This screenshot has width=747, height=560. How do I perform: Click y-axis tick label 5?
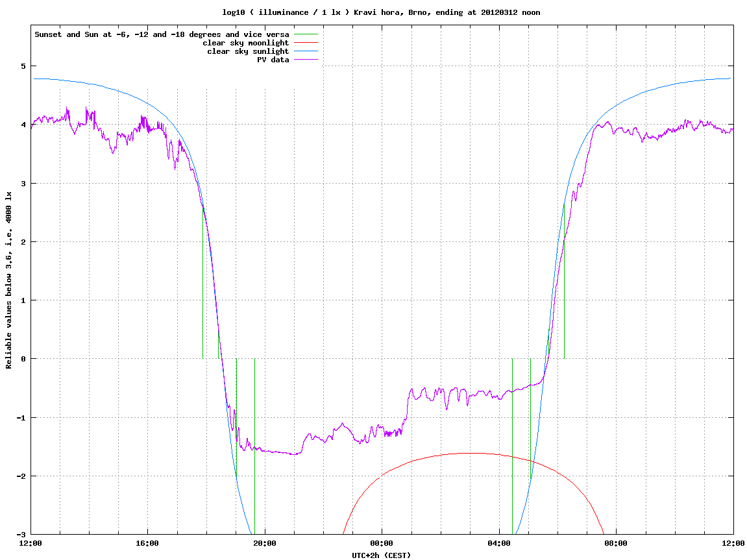(23, 66)
